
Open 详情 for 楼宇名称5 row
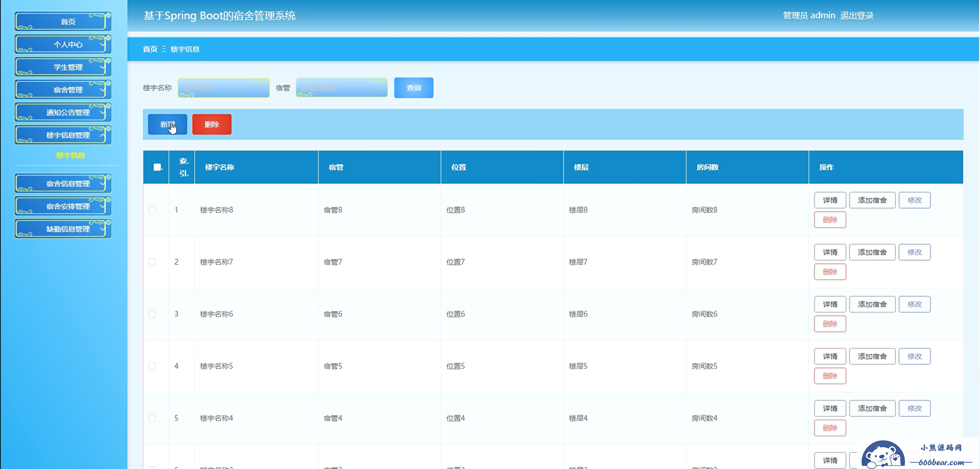point(830,357)
